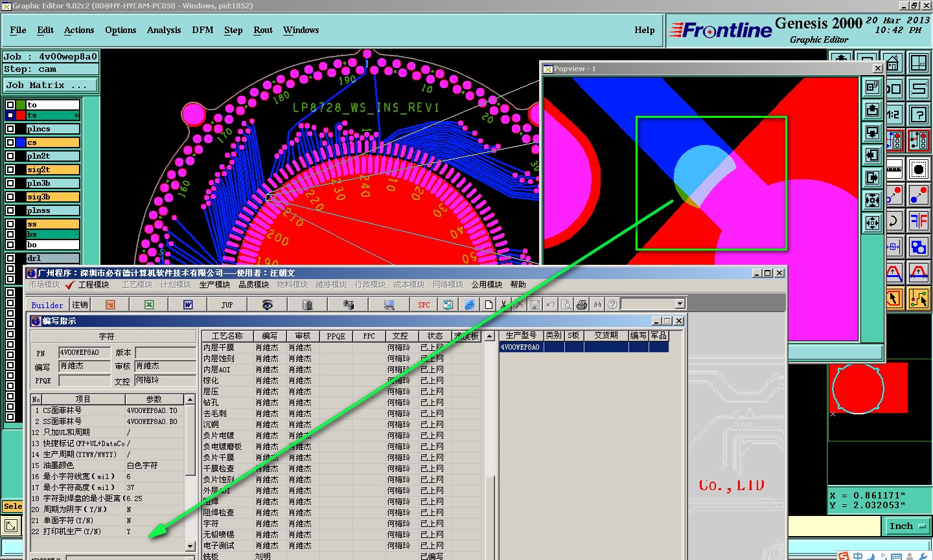Click the printer icon in the builder toolbar
Screen dimensions: 933x560
click(x=581, y=305)
